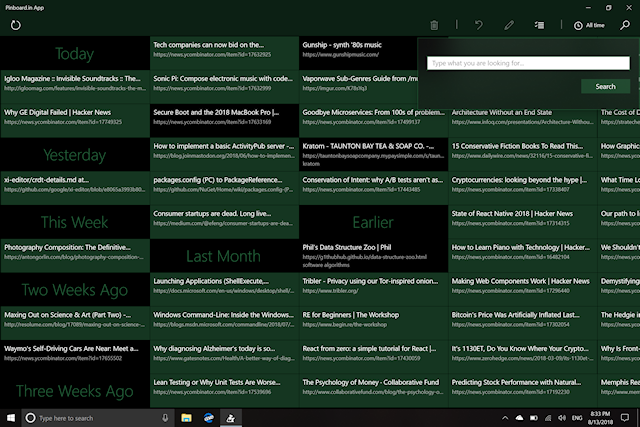This screenshot has width=640, height=427.
Task: Open File Explorer from the taskbar
Action: pos(187,418)
